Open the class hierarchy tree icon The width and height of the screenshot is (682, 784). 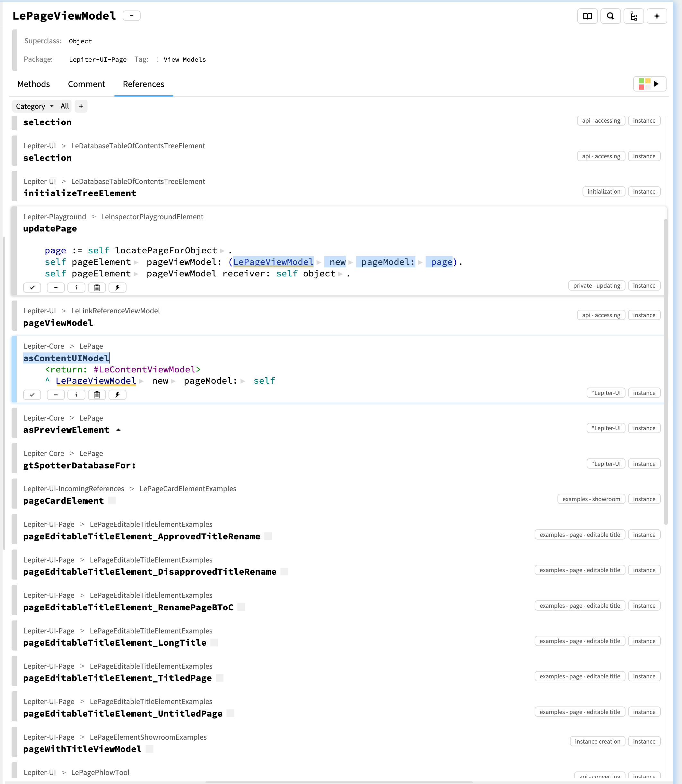click(x=634, y=16)
